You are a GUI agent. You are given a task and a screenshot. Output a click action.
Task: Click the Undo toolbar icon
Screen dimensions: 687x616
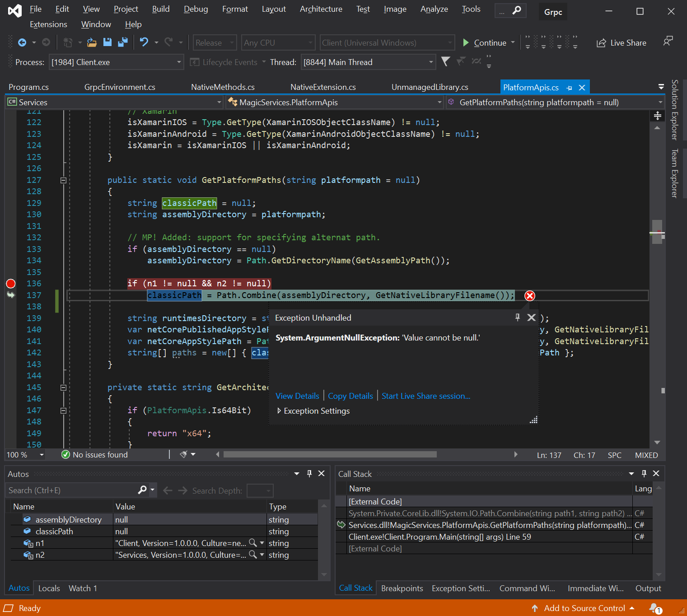click(x=144, y=42)
